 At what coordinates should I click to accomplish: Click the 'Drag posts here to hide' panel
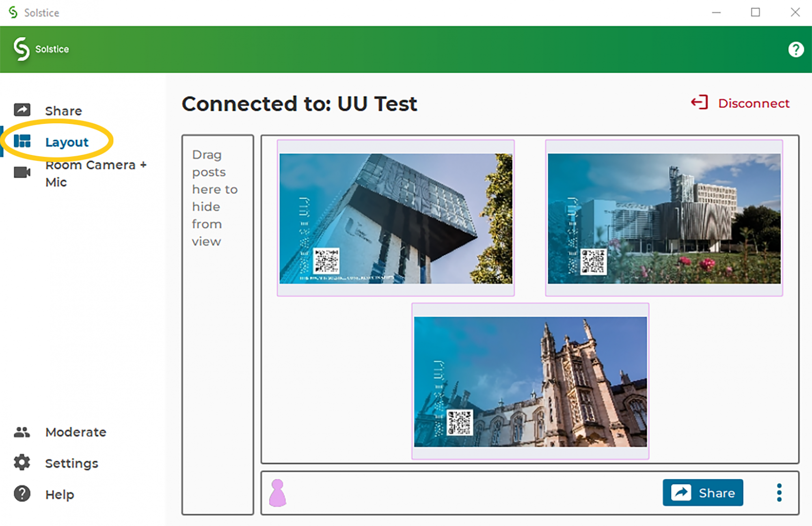pos(218,325)
